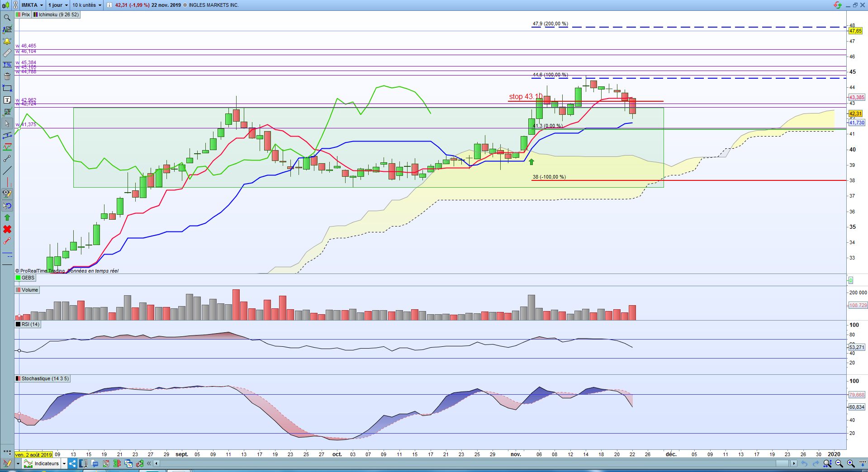Click the red cross delete marker tool
The height and width of the screenshot is (472, 868).
point(7,229)
